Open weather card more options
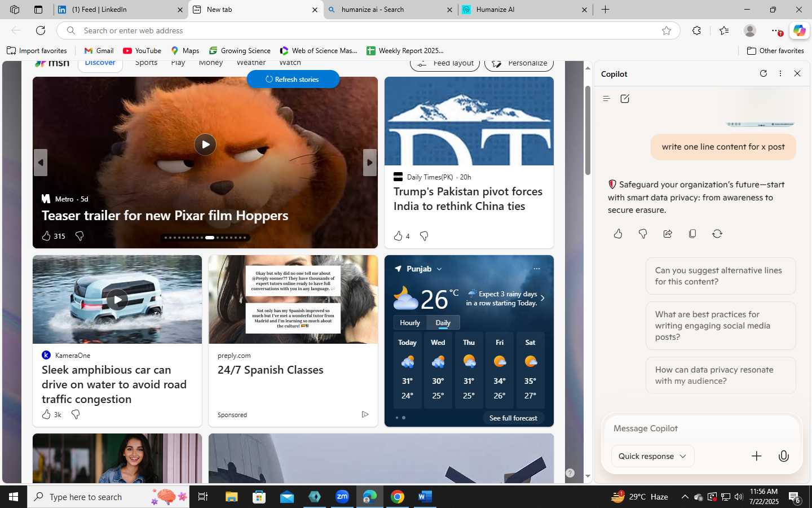The image size is (812, 508). 537,269
